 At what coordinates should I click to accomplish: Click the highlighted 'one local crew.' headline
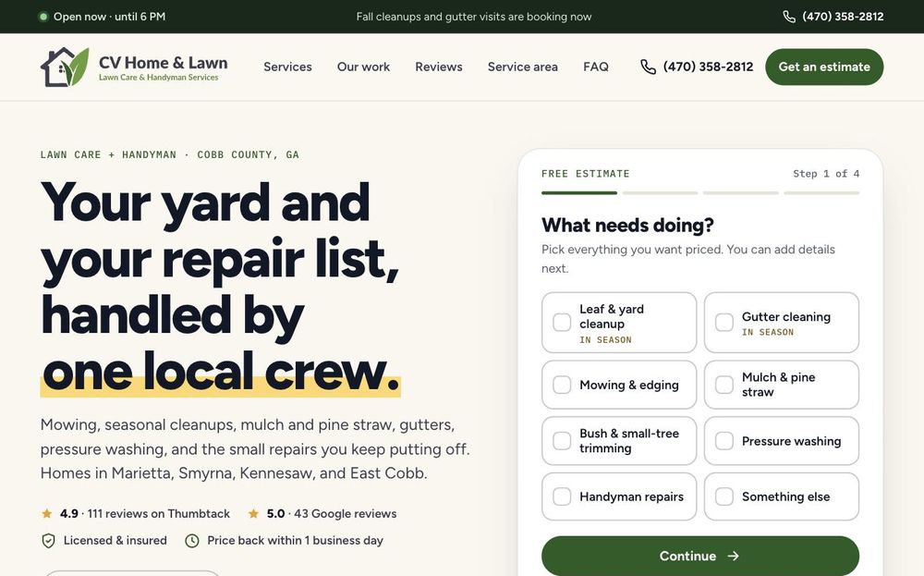[x=221, y=373]
